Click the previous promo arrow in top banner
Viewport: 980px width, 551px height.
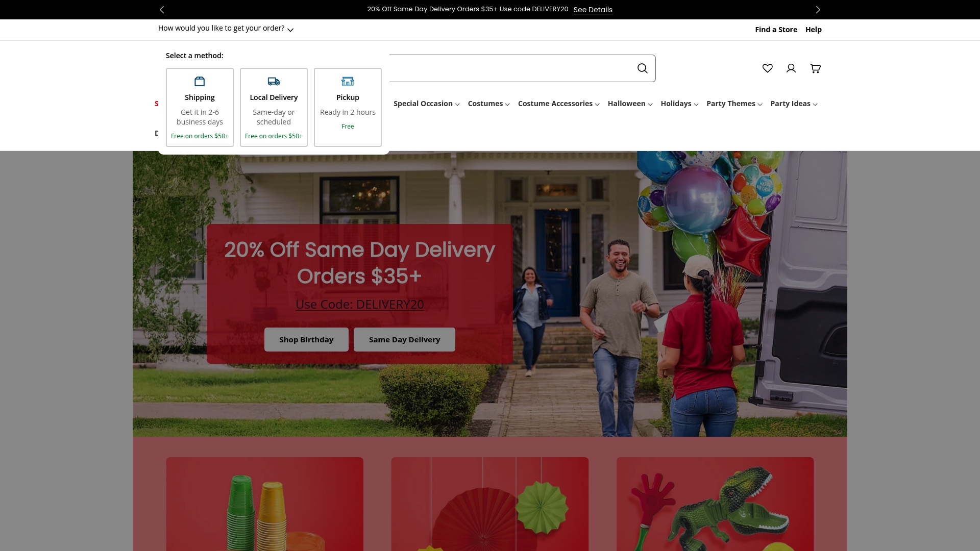click(x=162, y=10)
